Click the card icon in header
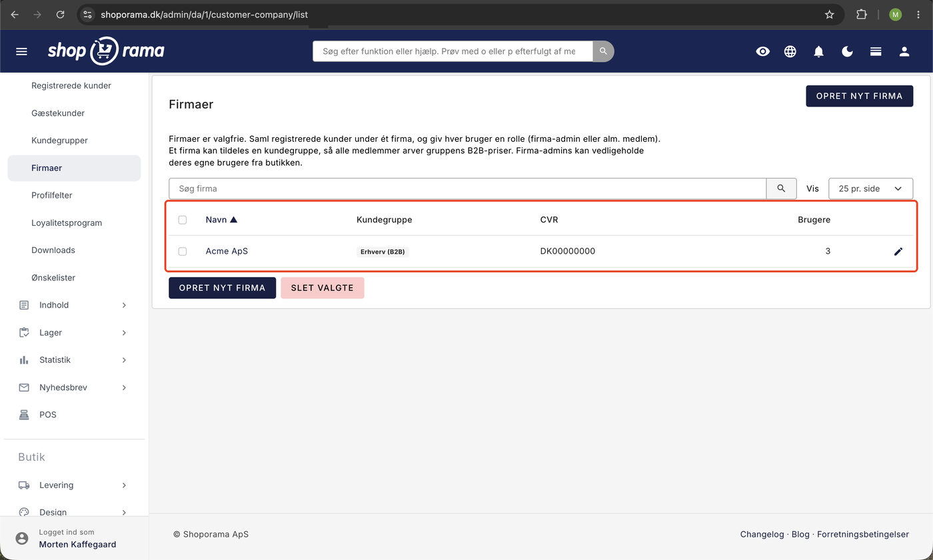 [876, 51]
